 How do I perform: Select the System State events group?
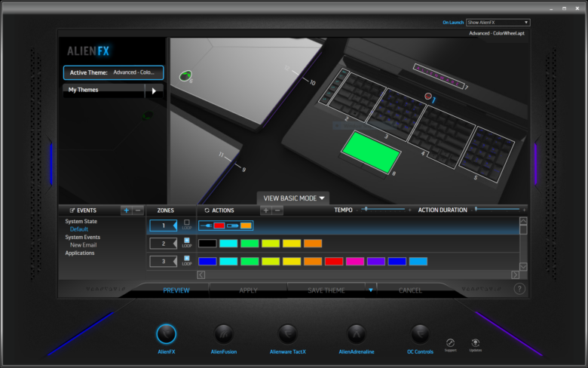click(81, 221)
